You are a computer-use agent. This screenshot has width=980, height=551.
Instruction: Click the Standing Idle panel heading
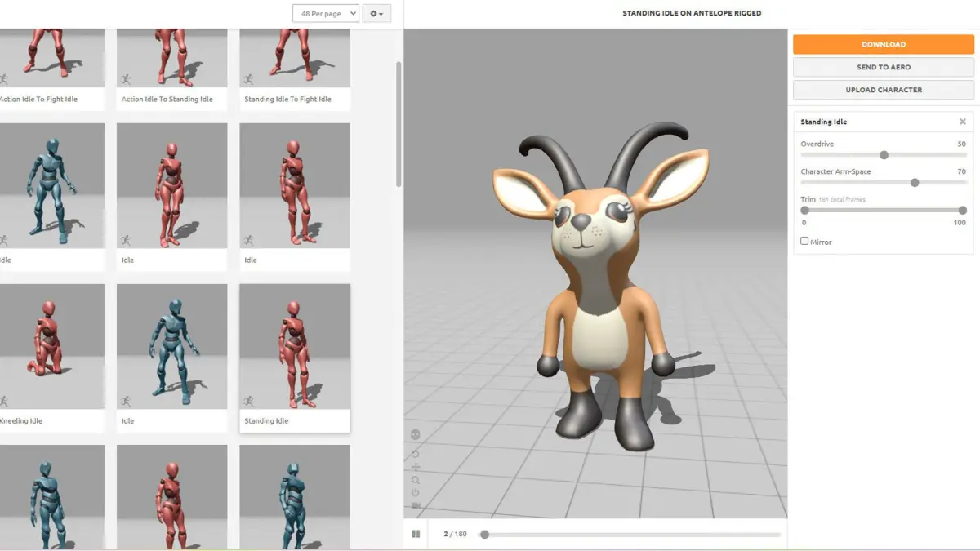click(x=823, y=122)
